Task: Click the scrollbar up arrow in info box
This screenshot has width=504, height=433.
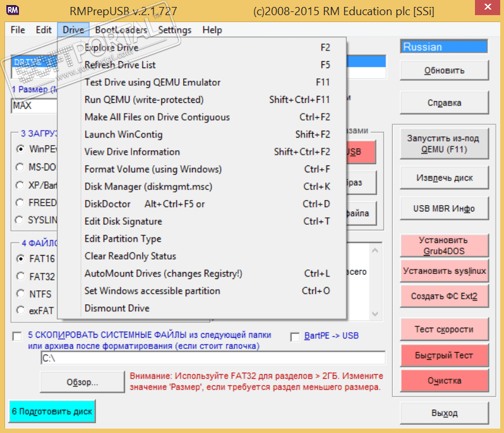Action: coord(375,250)
